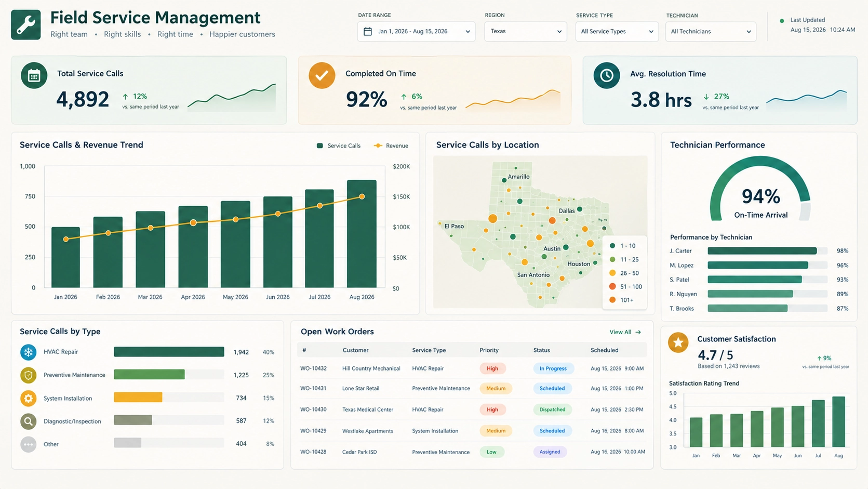868x489 pixels.
Task: Click the Total Service Calls calendar icon
Action: click(x=34, y=75)
